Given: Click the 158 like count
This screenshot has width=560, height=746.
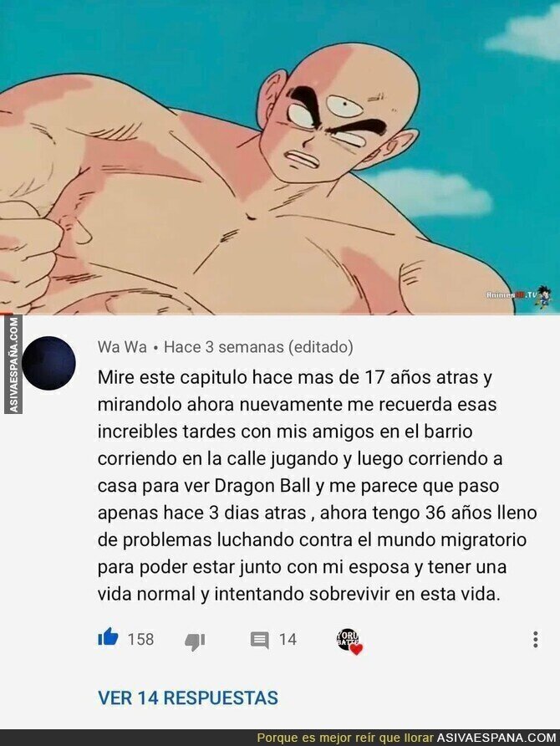Looking at the screenshot, I should coord(140,639).
